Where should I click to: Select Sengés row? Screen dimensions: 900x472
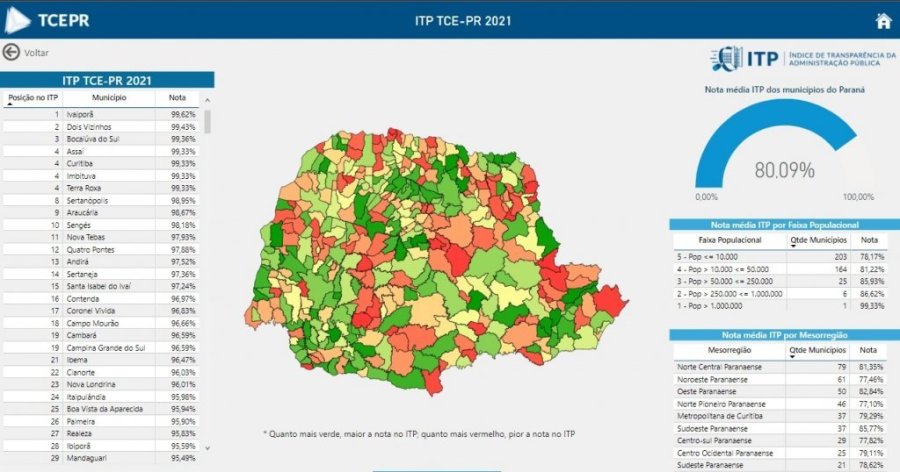(x=100, y=225)
